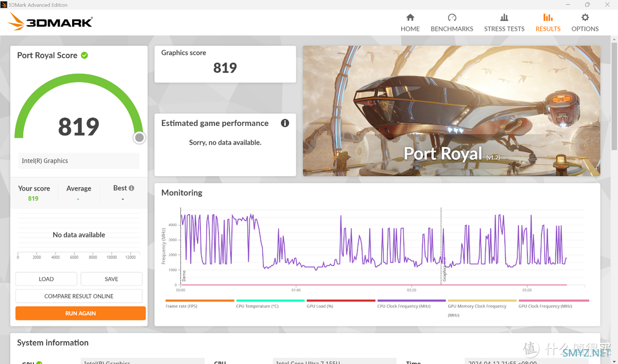Open the Options gear icon

585,17
